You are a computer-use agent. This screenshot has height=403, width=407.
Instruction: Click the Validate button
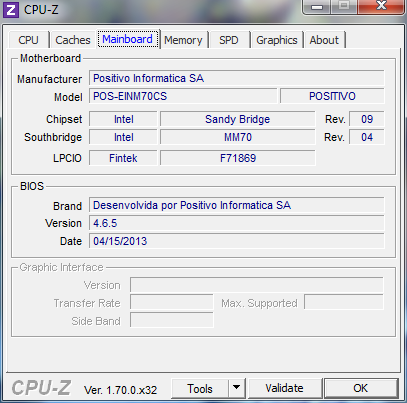(284, 388)
